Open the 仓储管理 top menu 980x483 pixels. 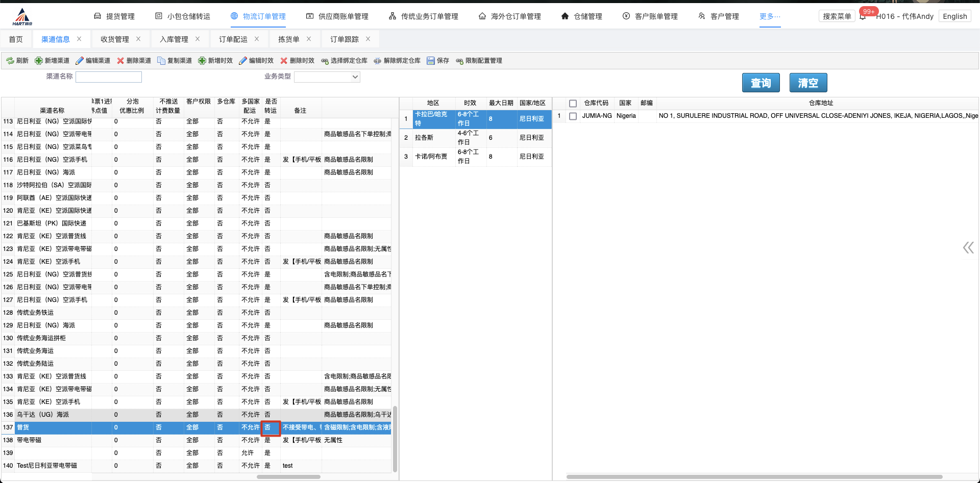[x=581, y=16]
